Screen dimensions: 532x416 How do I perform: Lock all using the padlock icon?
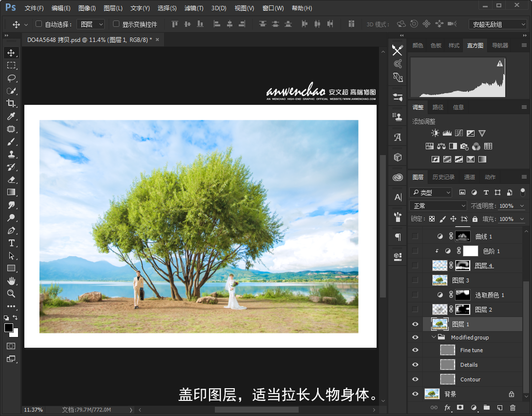coord(475,219)
